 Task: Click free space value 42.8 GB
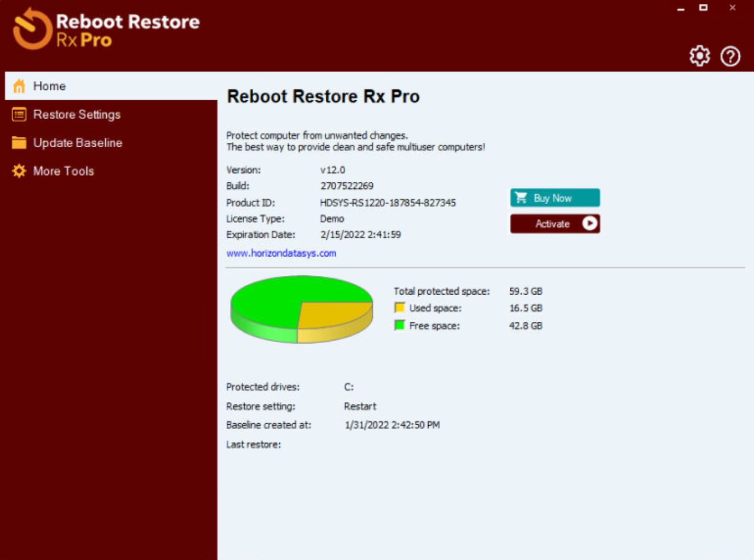(526, 326)
